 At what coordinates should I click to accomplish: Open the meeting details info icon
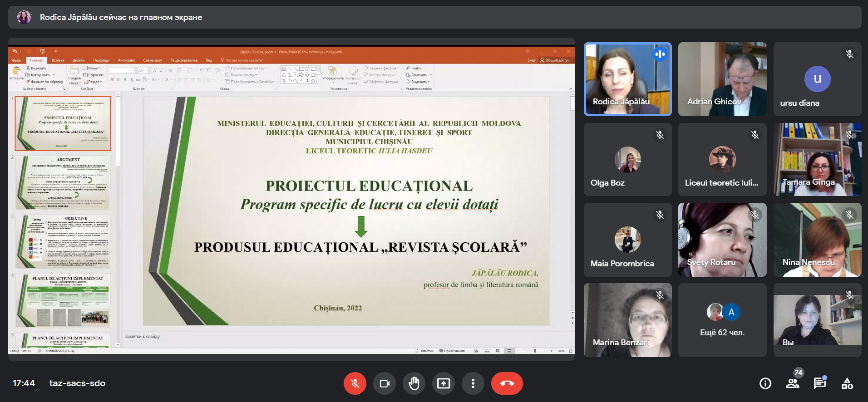pyautogui.click(x=765, y=383)
